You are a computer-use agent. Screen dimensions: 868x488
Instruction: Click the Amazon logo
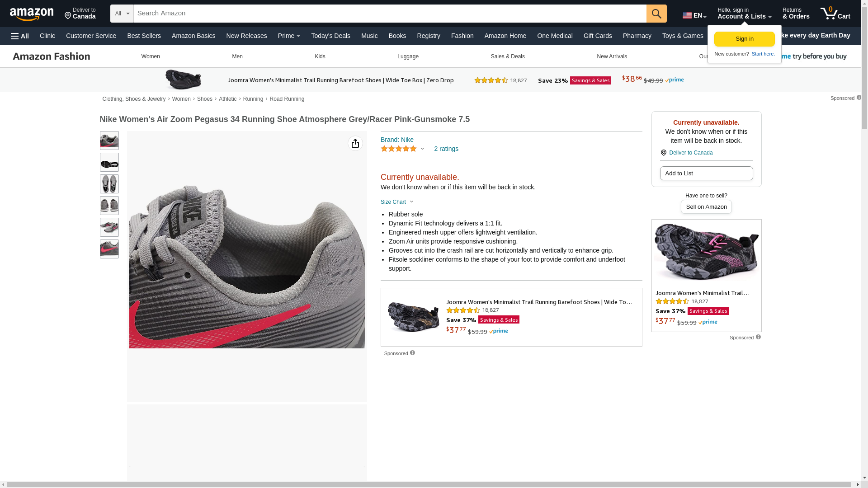(32, 14)
